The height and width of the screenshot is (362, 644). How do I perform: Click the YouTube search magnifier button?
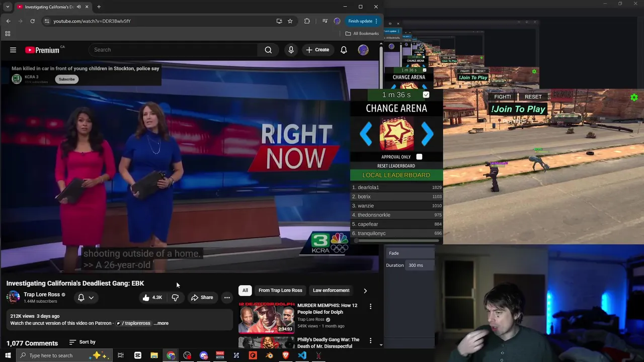click(x=268, y=50)
